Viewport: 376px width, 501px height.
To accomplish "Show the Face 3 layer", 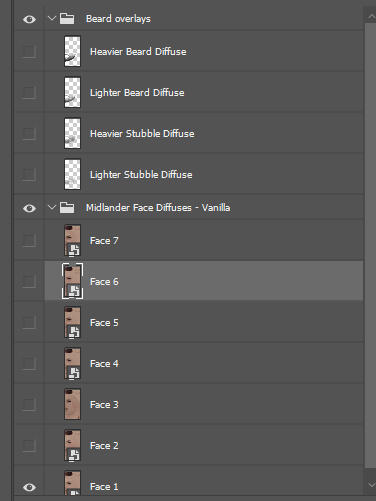I will 29,404.
